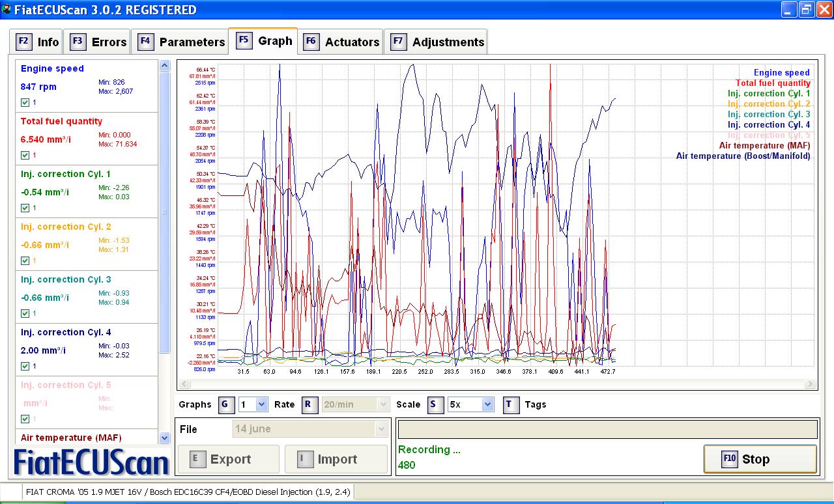Click the F2 key icon
The height and width of the screenshot is (504, 834).
click(23, 41)
